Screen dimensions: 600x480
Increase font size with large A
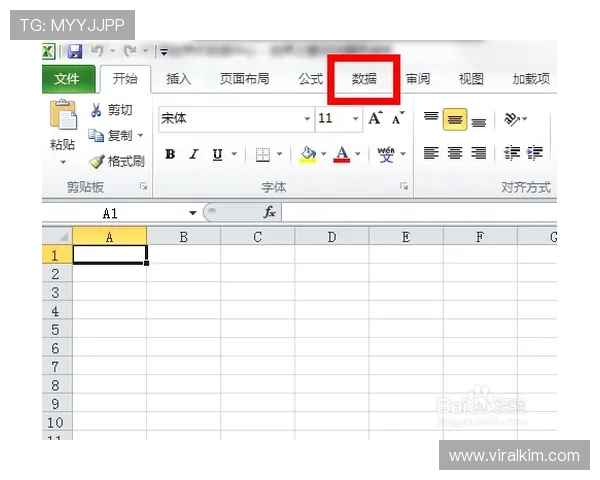point(375,118)
